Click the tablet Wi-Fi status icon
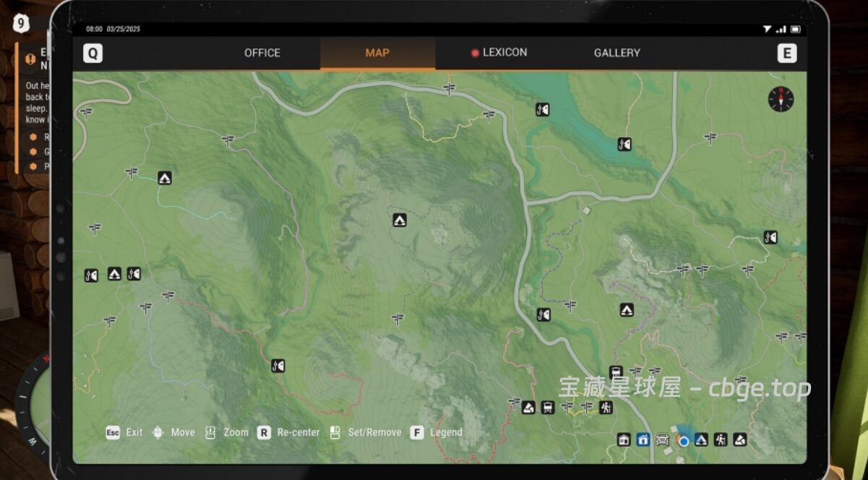The image size is (868, 480). coord(767,29)
